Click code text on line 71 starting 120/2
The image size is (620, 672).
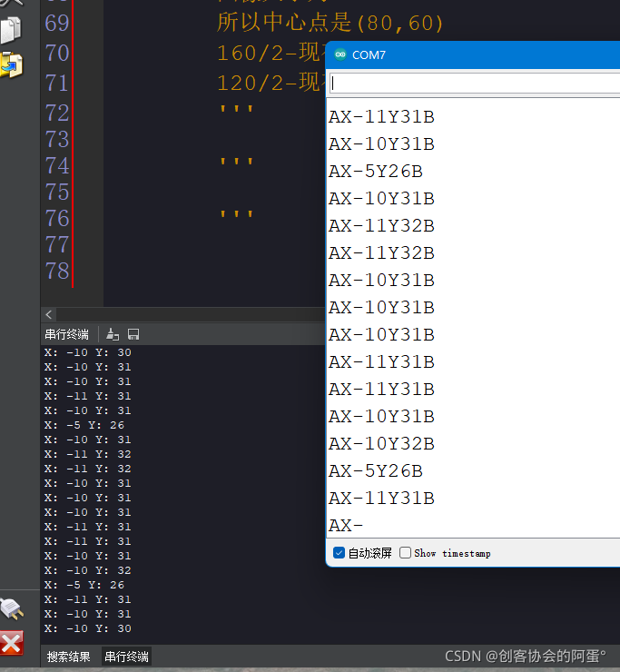(x=271, y=83)
